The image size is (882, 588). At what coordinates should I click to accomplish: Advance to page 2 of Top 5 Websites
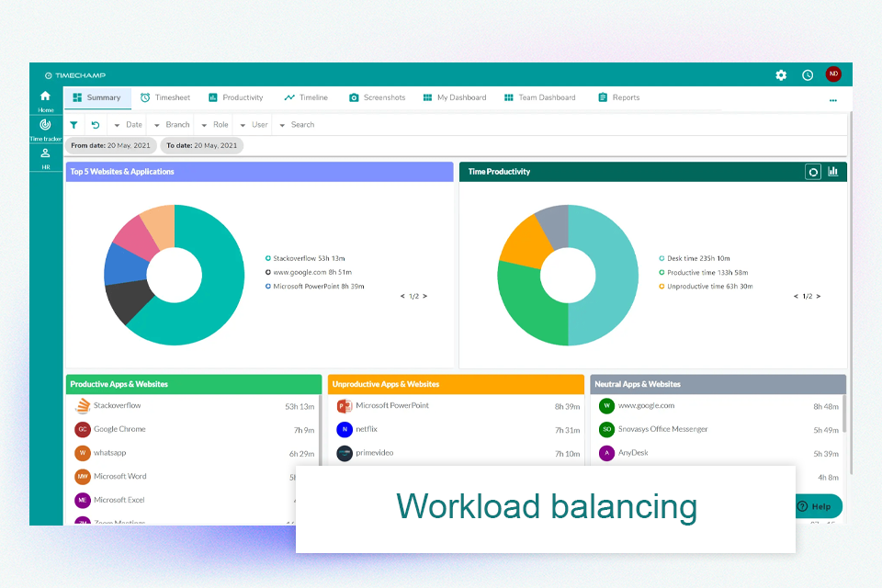pos(424,296)
